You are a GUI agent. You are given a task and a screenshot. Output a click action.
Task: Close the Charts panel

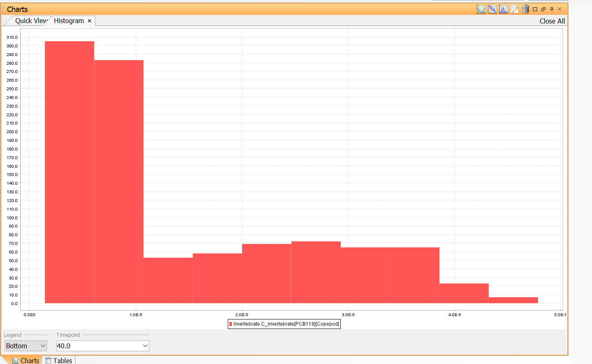[559, 9]
